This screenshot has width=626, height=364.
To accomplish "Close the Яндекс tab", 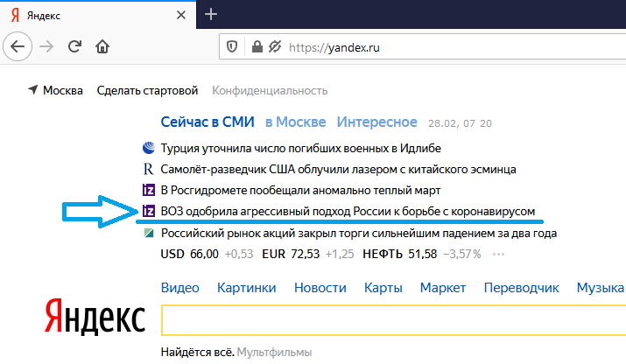I will pos(181,15).
